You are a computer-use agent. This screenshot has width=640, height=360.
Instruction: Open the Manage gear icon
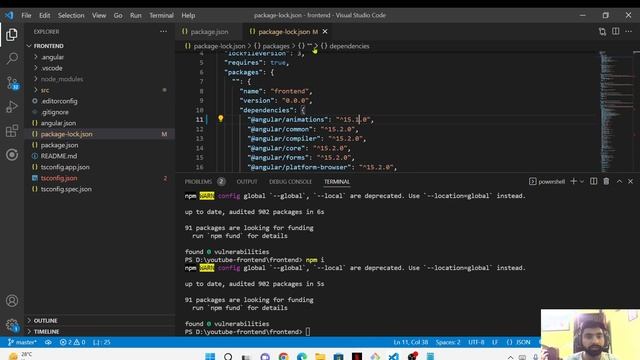tap(12, 325)
